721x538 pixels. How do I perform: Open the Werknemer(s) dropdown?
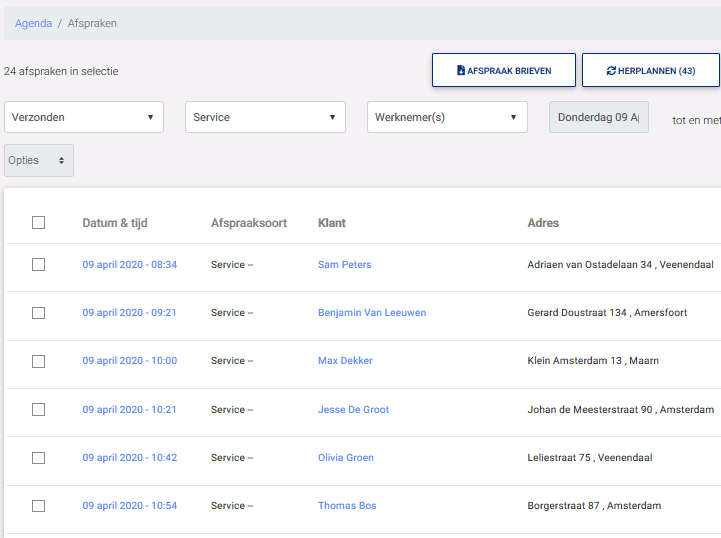pyautogui.click(x=446, y=117)
